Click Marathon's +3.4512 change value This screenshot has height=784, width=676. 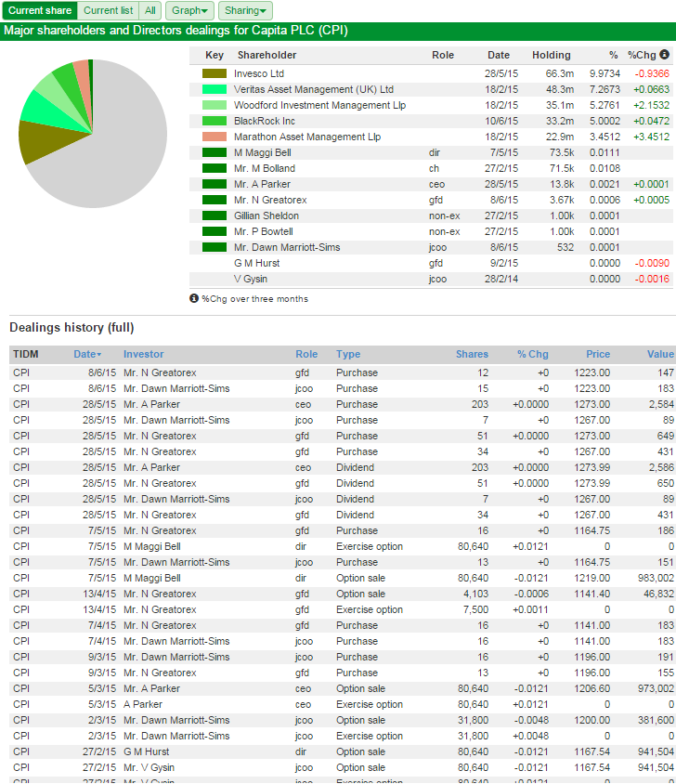coord(651,137)
